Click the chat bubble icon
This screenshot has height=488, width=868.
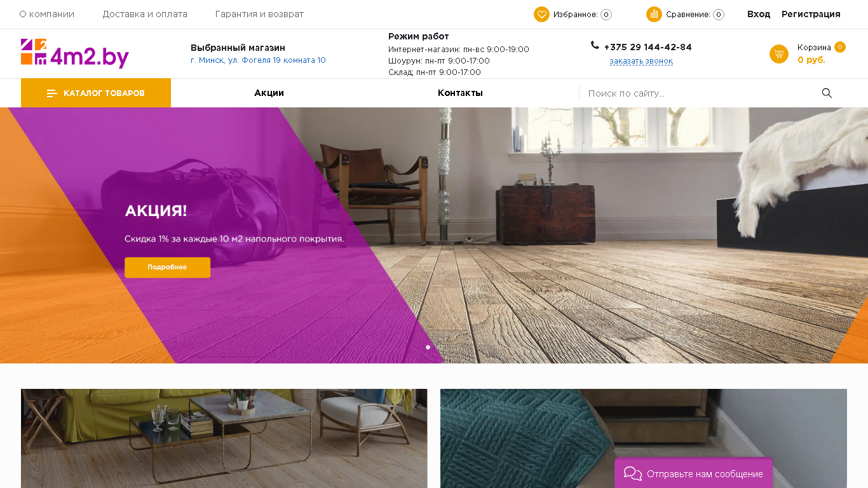[633, 474]
